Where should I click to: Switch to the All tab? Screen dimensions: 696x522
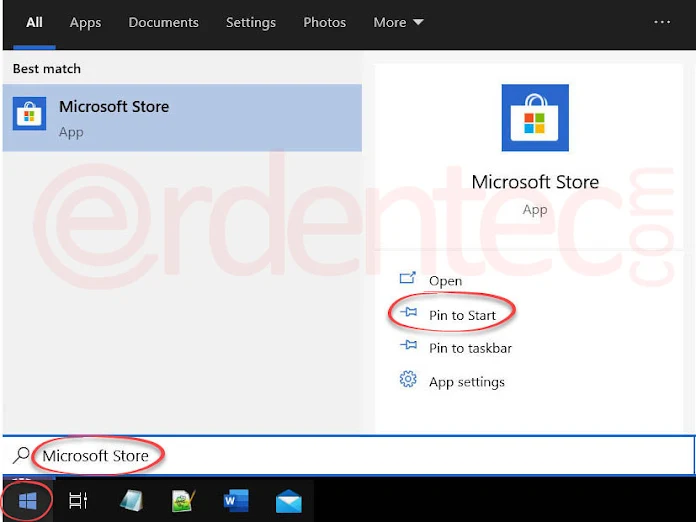click(34, 22)
